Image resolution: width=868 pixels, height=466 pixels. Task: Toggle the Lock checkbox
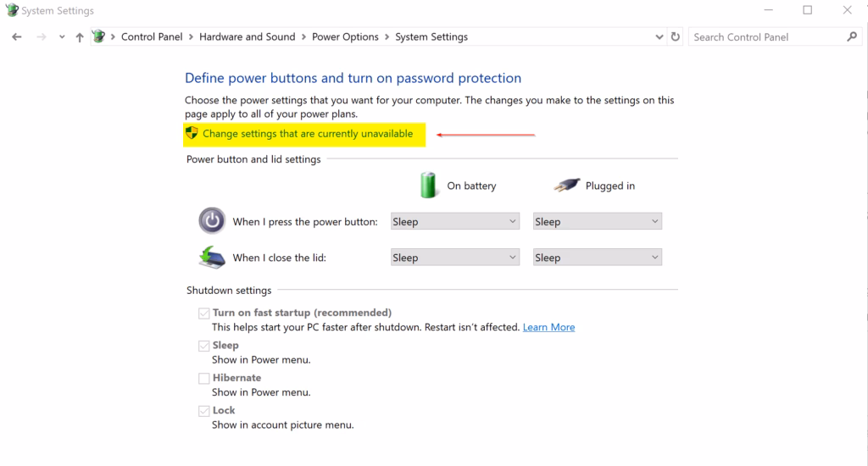point(203,411)
